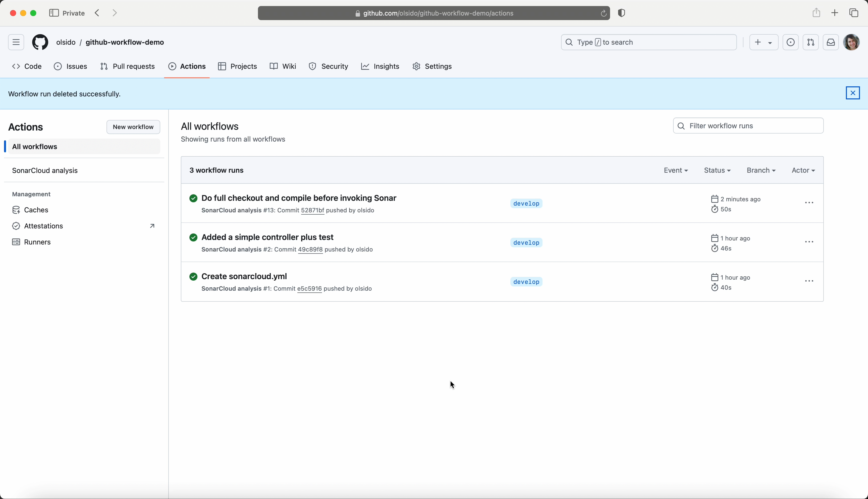Screen dimensions: 868x499
Task: Open commit 52871bf link
Action: [312, 210]
